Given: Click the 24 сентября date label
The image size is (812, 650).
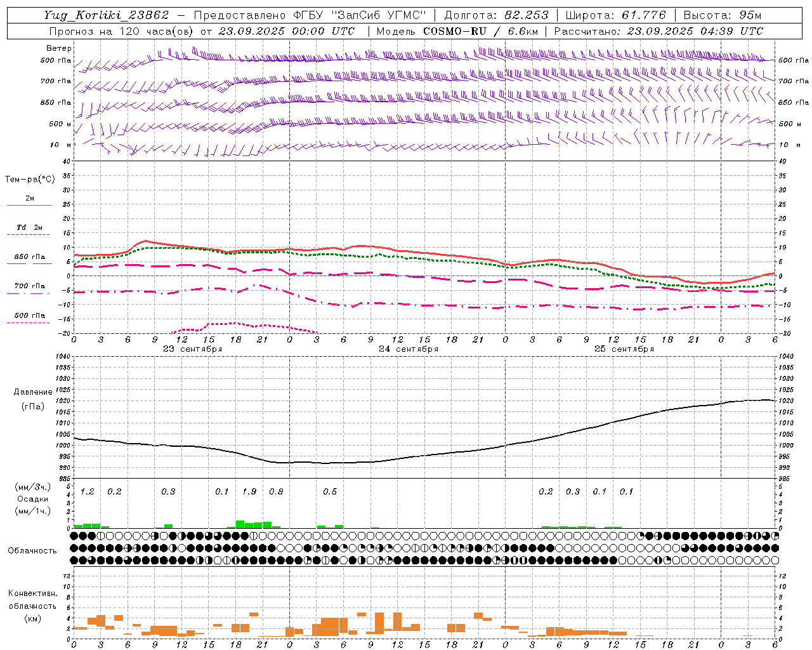Looking at the screenshot, I should click(x=409, y=349).
